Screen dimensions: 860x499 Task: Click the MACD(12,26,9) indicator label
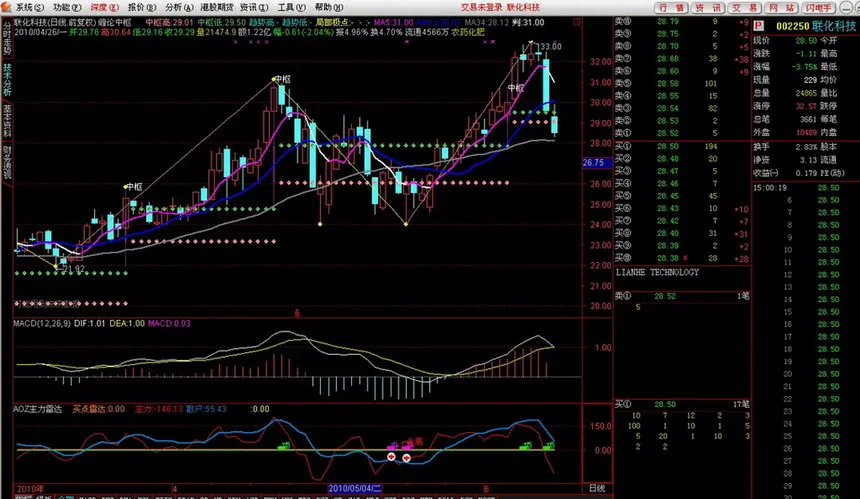[42, 324]
